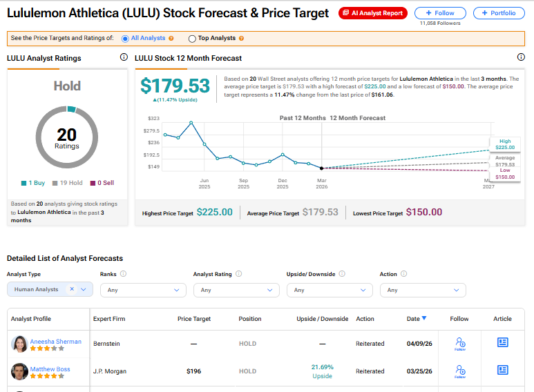The image size is (534, 392).
Task: Click the Price Target column header
Action: coord(194,319)
